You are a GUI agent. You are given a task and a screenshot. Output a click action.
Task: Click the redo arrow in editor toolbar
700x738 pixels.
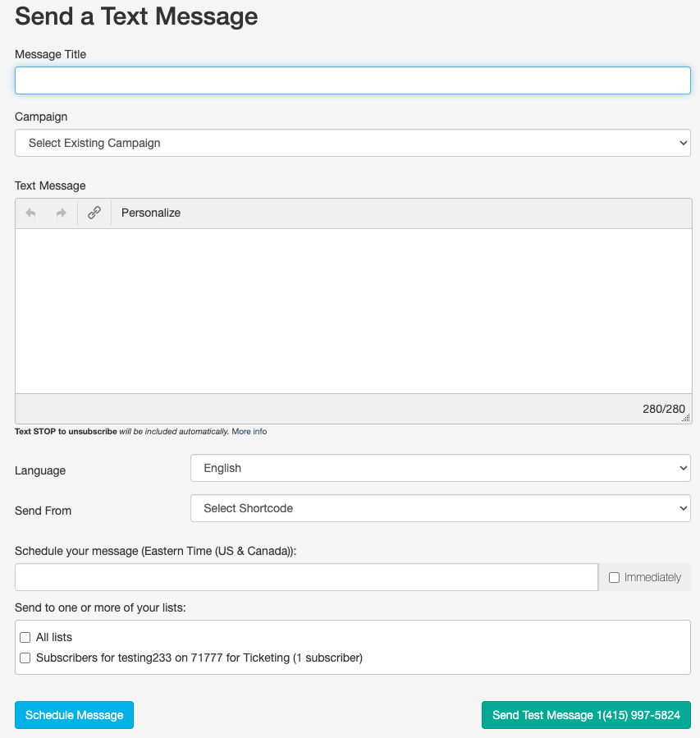(x=61, y=213)
